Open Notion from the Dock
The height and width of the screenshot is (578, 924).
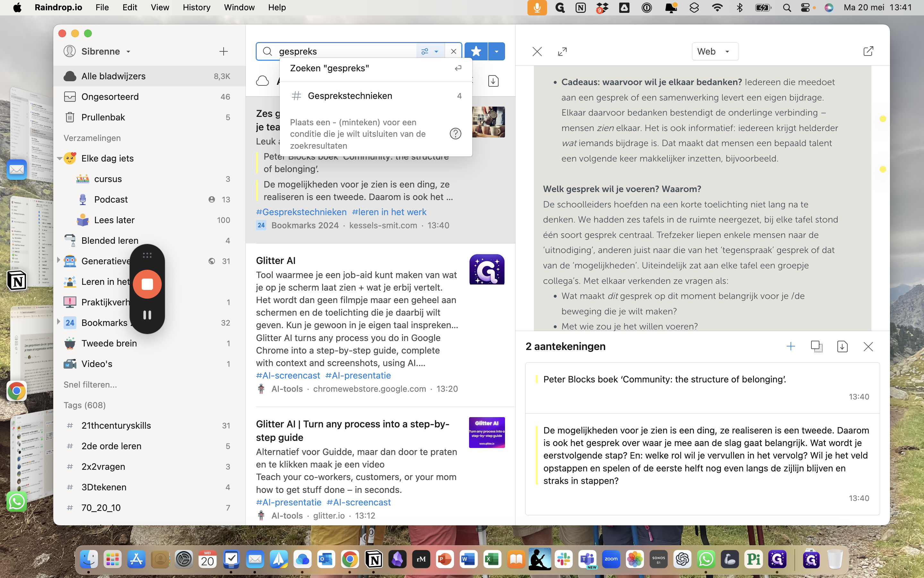click(373, 560)
